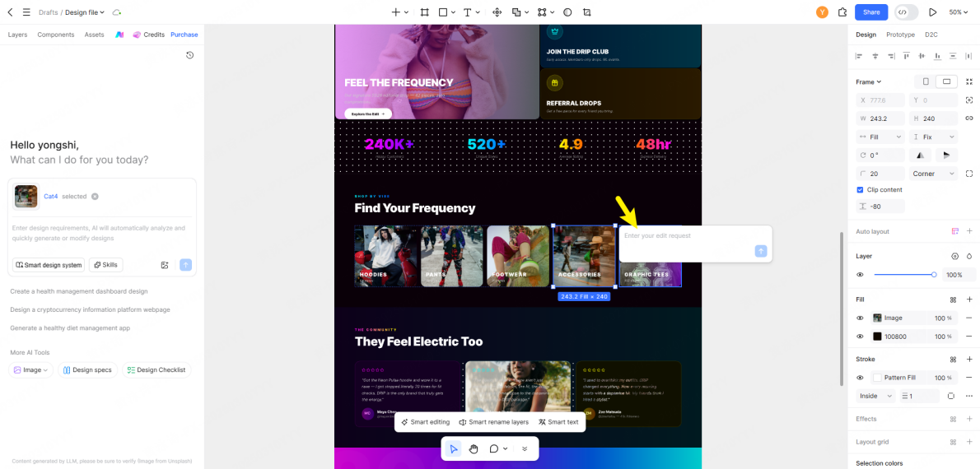Select portrait frame orientation
The height and width of the screenshot is (469, 980).
(926, 81)
